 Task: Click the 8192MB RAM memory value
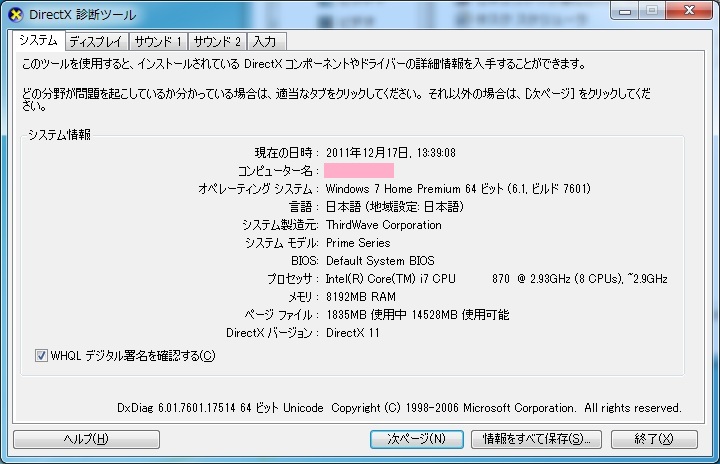(361, 297)
